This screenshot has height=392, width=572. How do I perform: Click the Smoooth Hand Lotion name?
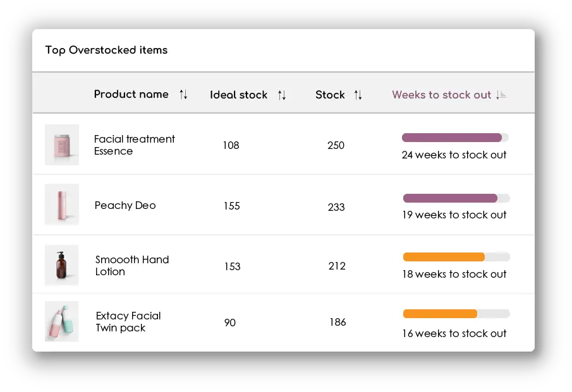tap(132, 266)
